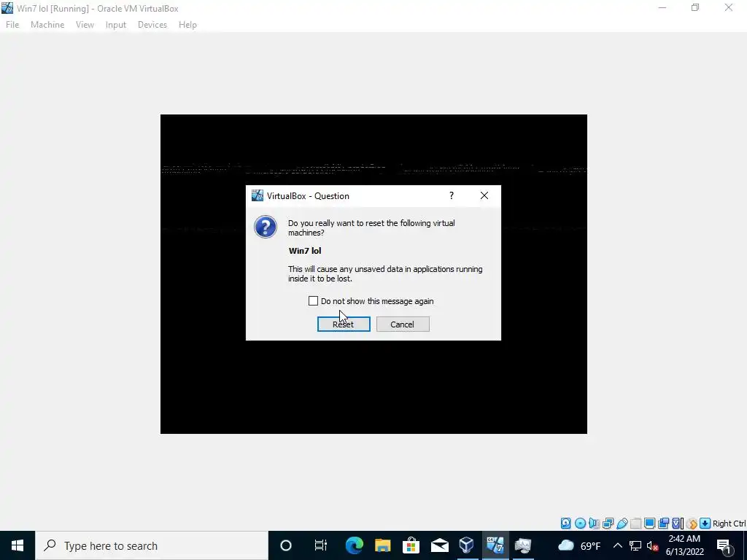The width and height of the screenshot is (747, 560).
Task: Click the network adapters status icon
Action: point(608,524)
